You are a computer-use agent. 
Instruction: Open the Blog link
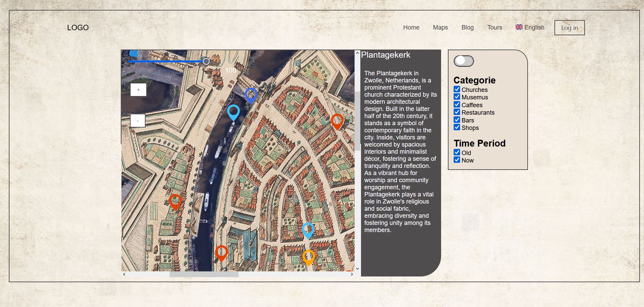(467, 27)
